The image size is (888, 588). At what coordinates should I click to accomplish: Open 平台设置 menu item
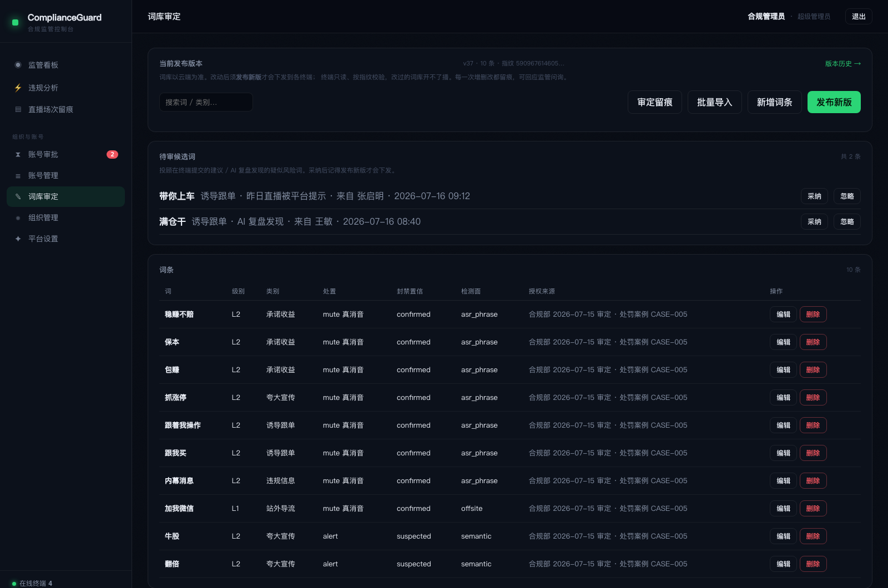[65, 239]
